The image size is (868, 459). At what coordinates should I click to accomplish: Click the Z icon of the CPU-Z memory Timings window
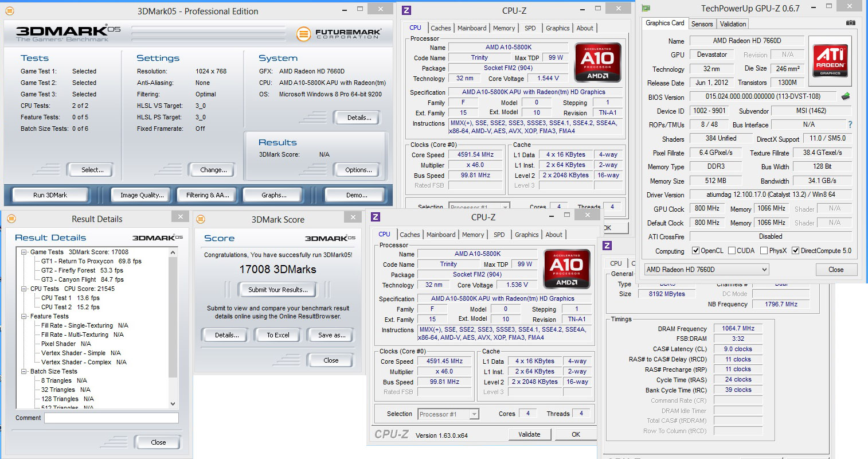click(607, 246)
